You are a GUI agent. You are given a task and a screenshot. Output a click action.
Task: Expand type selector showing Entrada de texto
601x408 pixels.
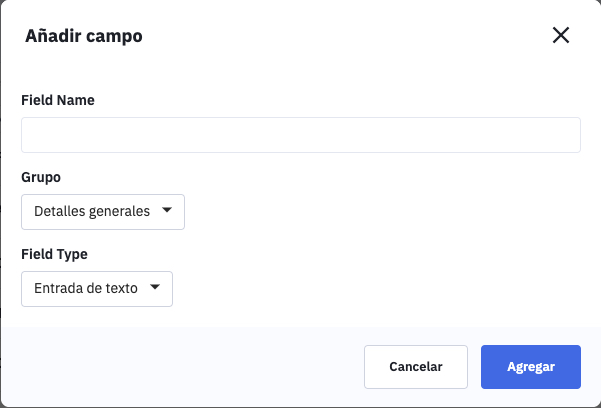click(x=97, y=289)
